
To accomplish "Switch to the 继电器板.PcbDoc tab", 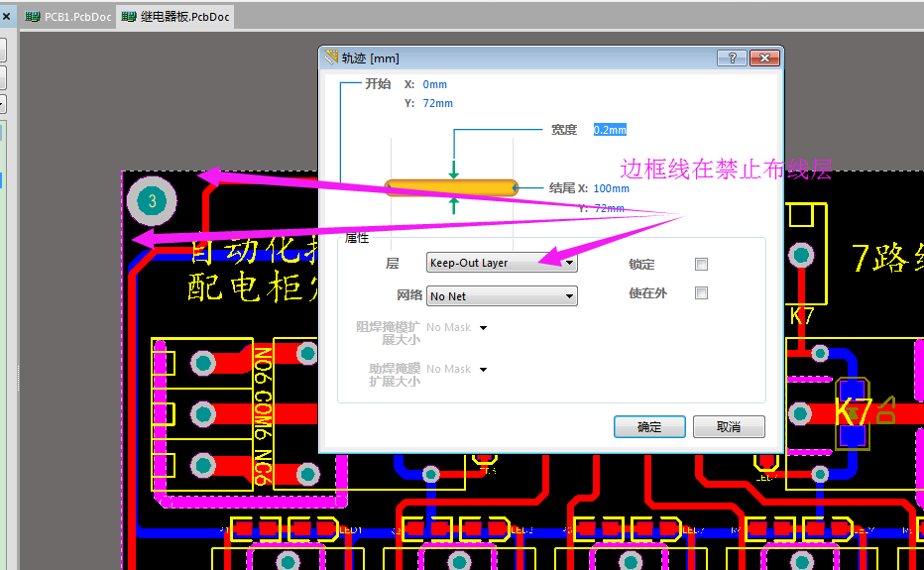I will tap(175, 17).
